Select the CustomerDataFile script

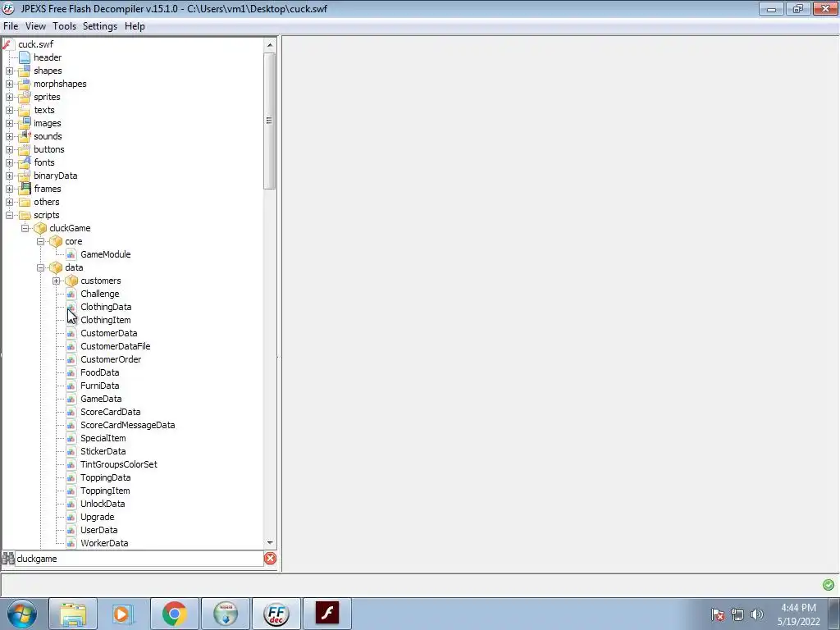pos(115,346)
